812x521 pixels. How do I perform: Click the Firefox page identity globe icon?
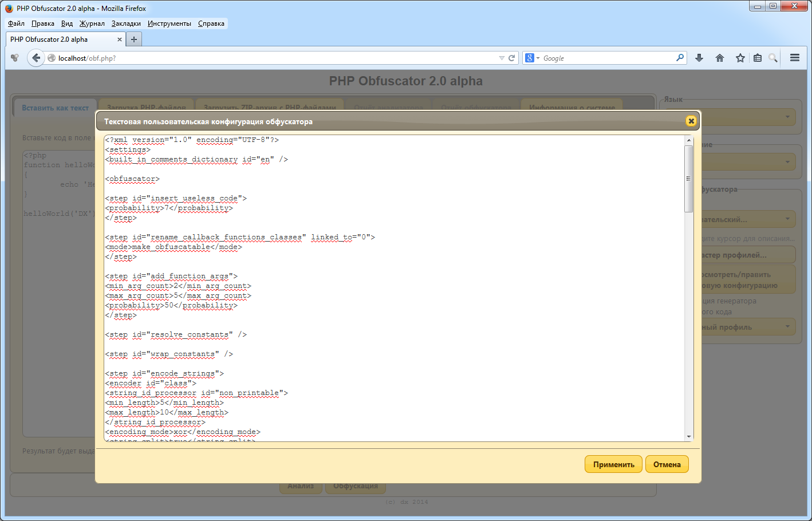pyautogui.click(x=52, y=58)
